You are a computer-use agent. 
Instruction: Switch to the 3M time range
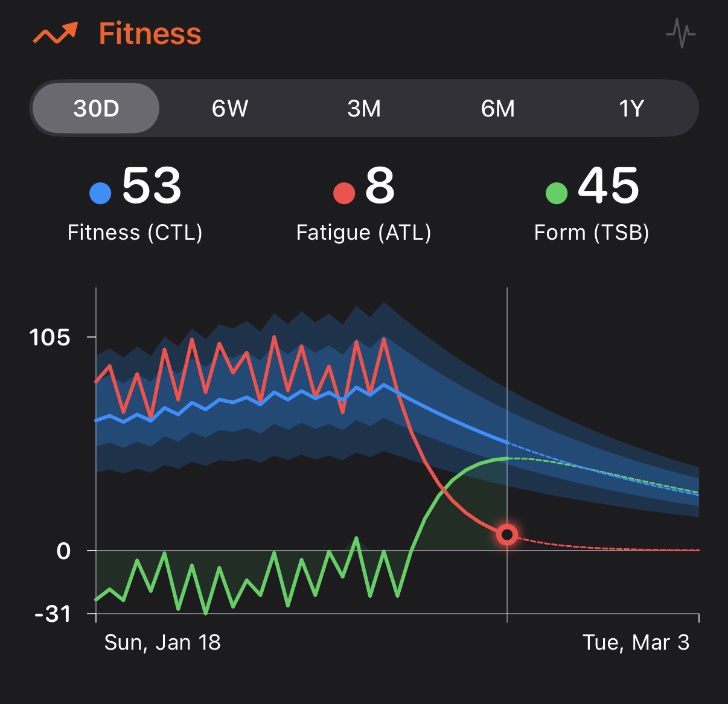tap(364, 109)
